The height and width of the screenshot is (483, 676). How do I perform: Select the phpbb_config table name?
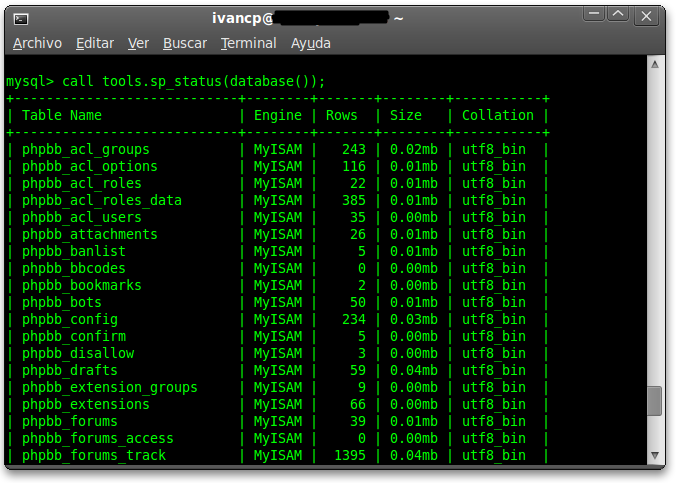click(70, 320)
